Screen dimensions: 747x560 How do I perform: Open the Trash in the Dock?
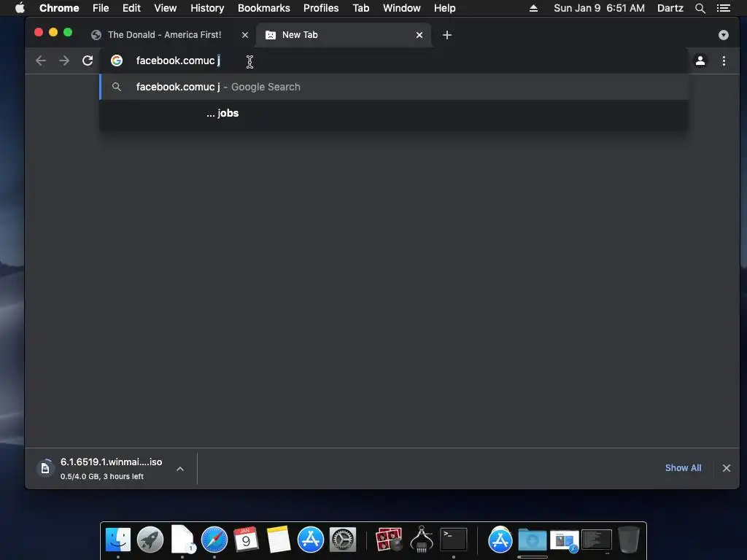click(x=629, y=540)
